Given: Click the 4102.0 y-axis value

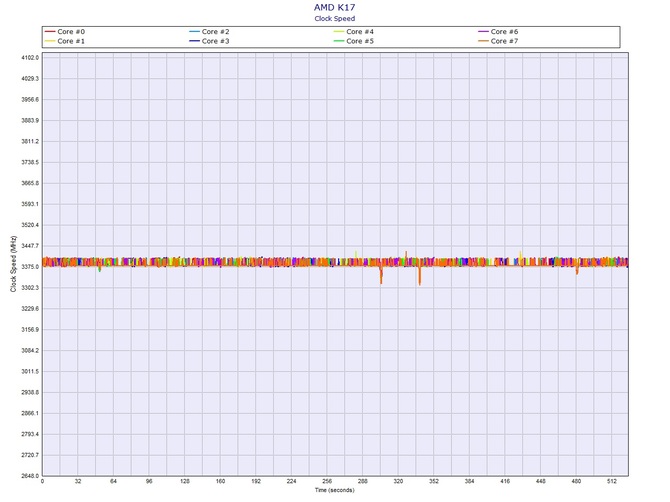Looking at the screenshot, I should [x=30, y=57].
